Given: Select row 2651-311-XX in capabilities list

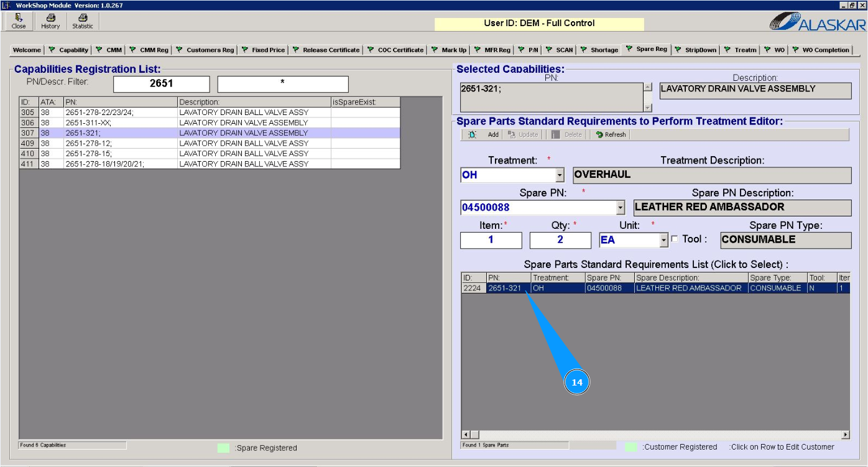Looking at the screenshot, I should 210,123.
